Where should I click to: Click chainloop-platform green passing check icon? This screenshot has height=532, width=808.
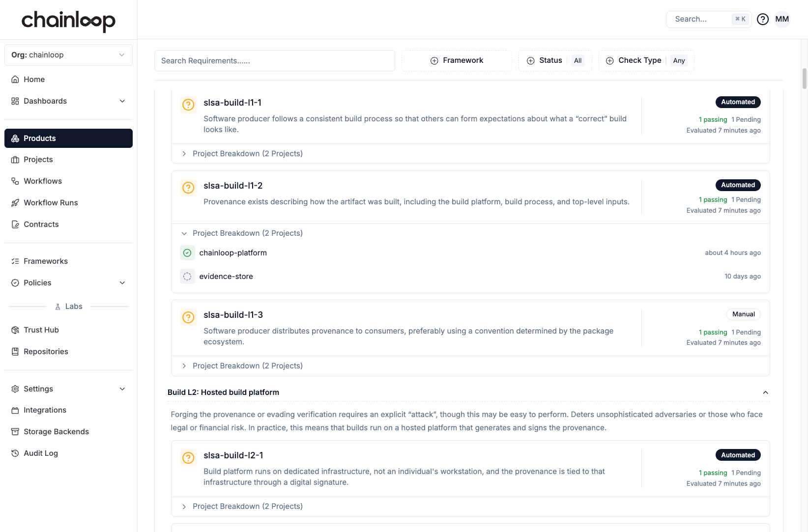click(187, 253)
